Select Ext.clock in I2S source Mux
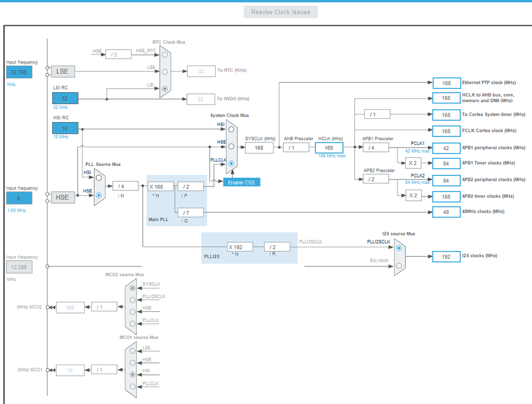 399,265
